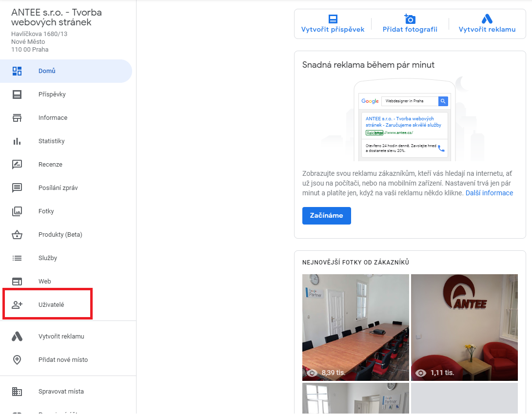Follow the Další informace link
532x414 pixels.
point(489,193)
